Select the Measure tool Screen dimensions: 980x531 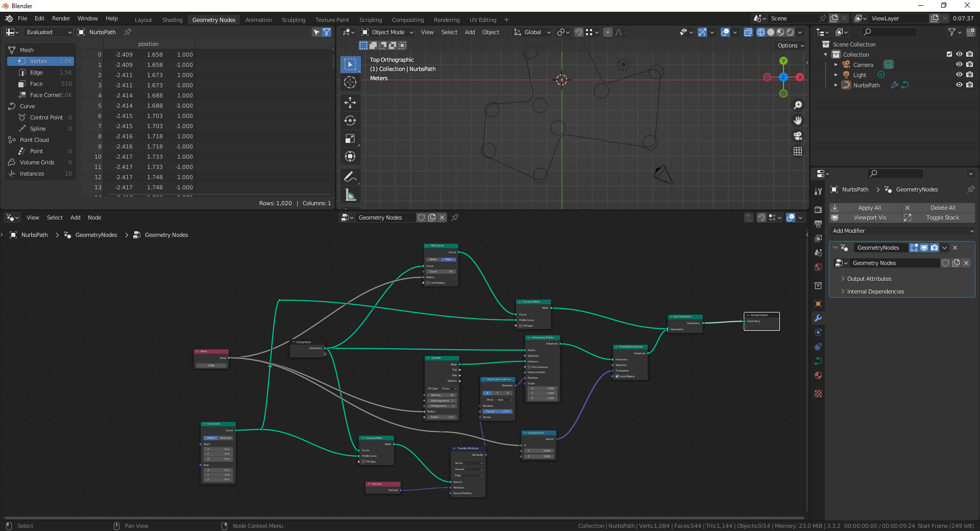pyautogui.click(x=350, y=195)
